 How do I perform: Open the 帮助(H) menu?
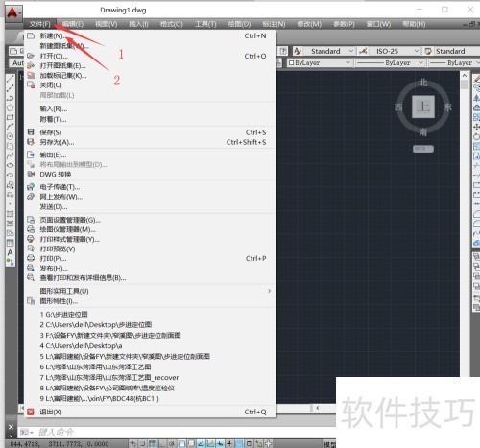tap(414, 24)
